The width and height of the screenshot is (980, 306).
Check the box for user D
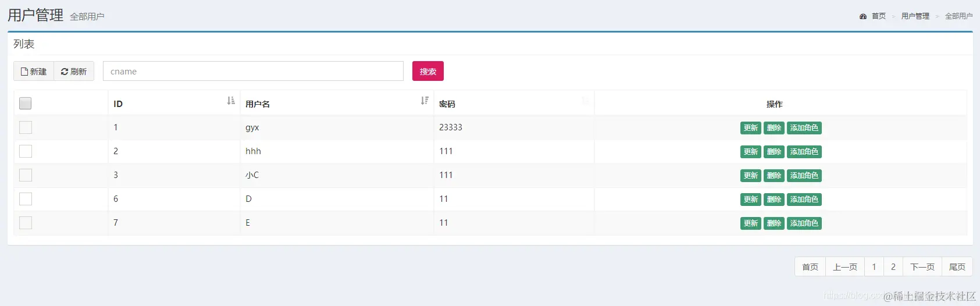point(26,199)
